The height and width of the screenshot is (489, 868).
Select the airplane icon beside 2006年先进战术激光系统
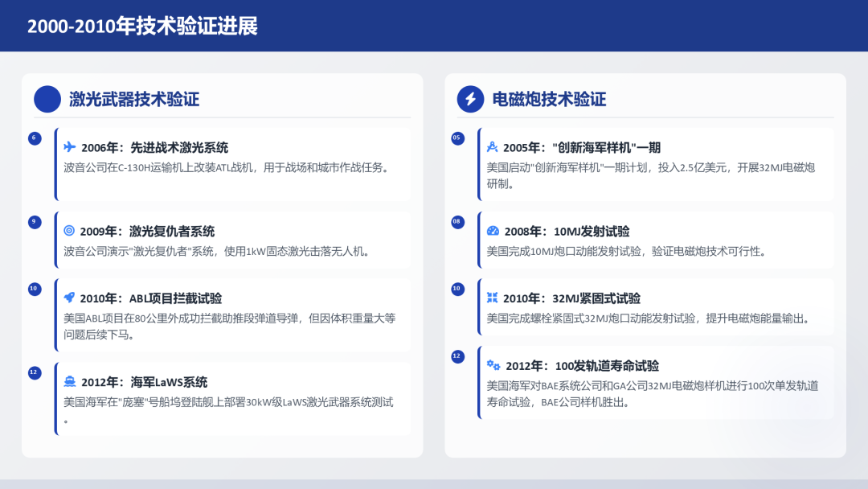click(70, 148)
